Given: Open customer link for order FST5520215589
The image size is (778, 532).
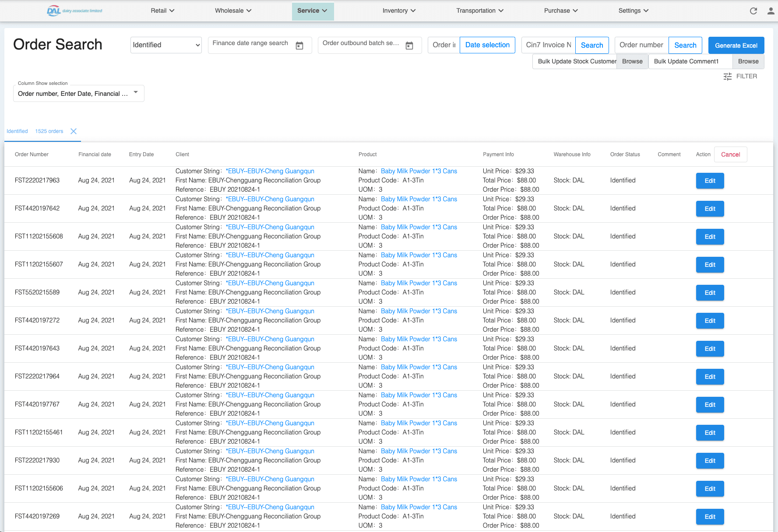Looking at the screenshot, I should [270, 283].
